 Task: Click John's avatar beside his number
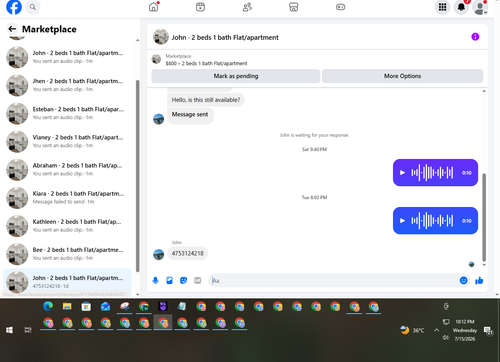click(158, 254)
